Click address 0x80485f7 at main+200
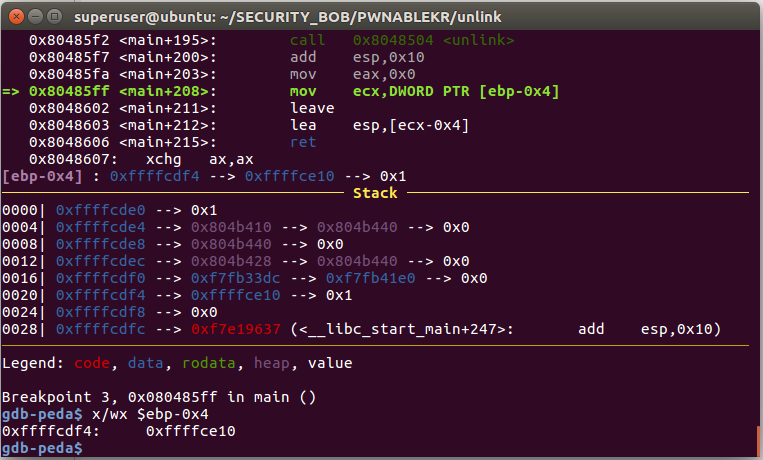Image resolution: width=763 pixels, height=460 pixels. click(69, 57)
